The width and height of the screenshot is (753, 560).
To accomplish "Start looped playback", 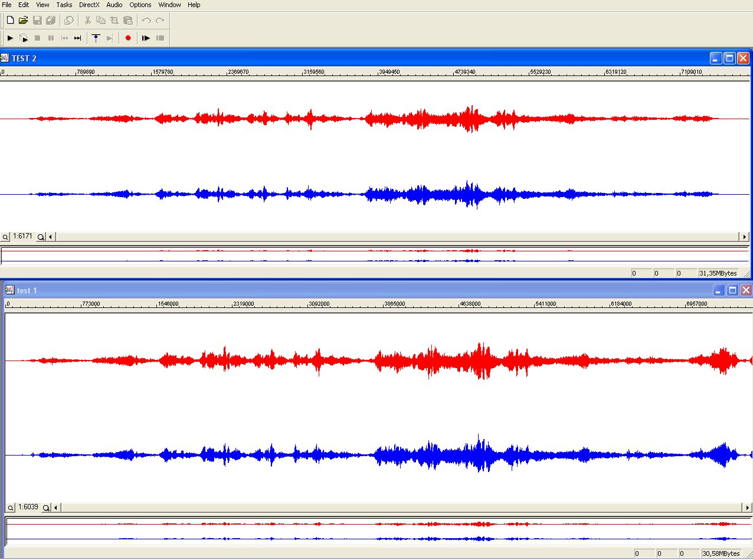I will (x=24, y=38).
